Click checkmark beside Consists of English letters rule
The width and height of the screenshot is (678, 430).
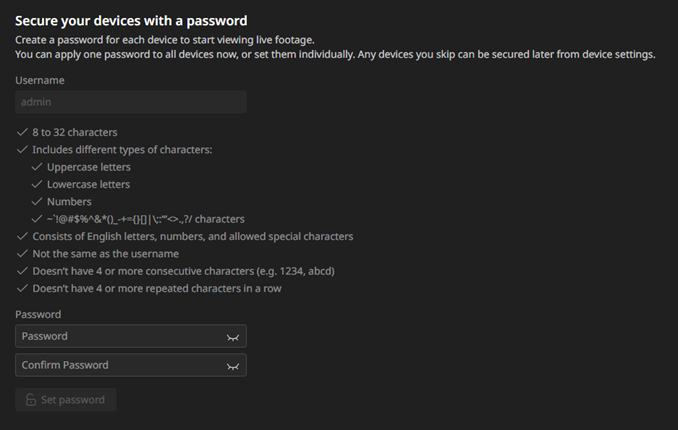click(x=22, y=236)
